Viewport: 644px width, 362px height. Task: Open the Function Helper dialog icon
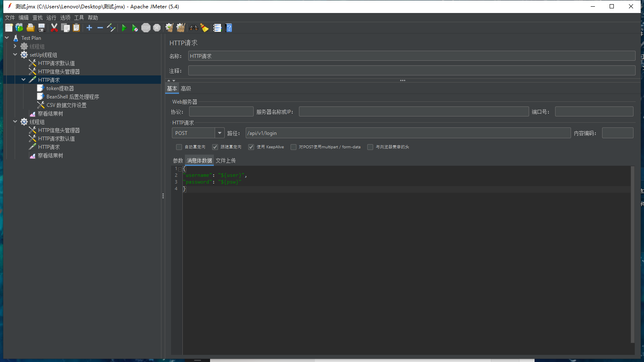point(217,28)
